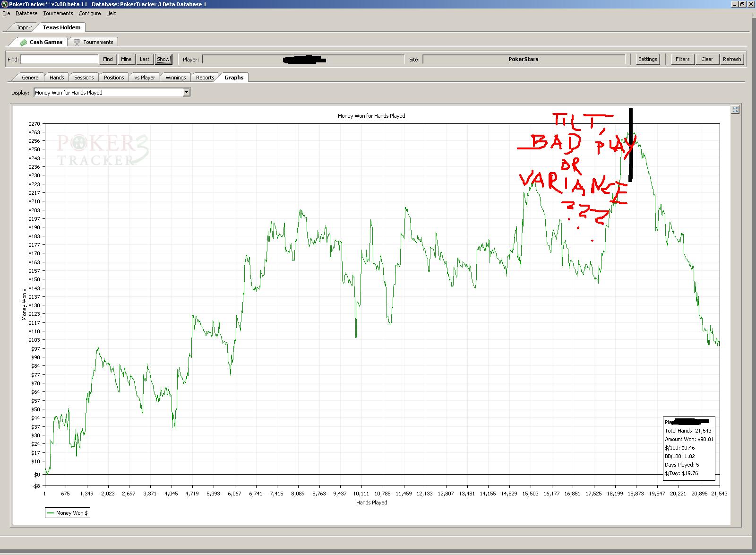Click the 10,111 x-axis label
Screen dimensions: 756x555
pos(361,494)
